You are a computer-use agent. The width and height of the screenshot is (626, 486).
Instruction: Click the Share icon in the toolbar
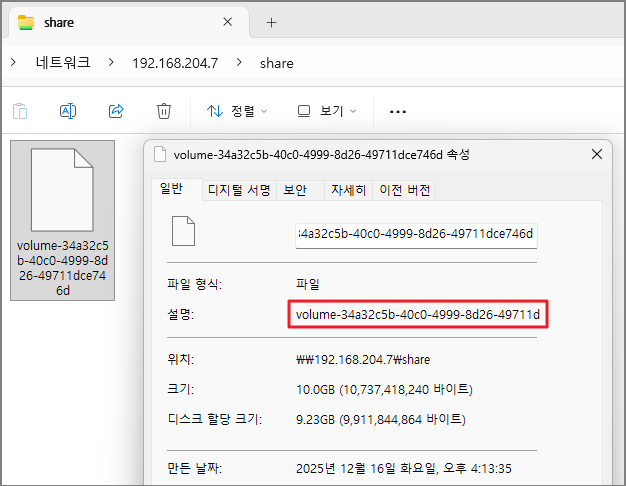pos(116,111)
